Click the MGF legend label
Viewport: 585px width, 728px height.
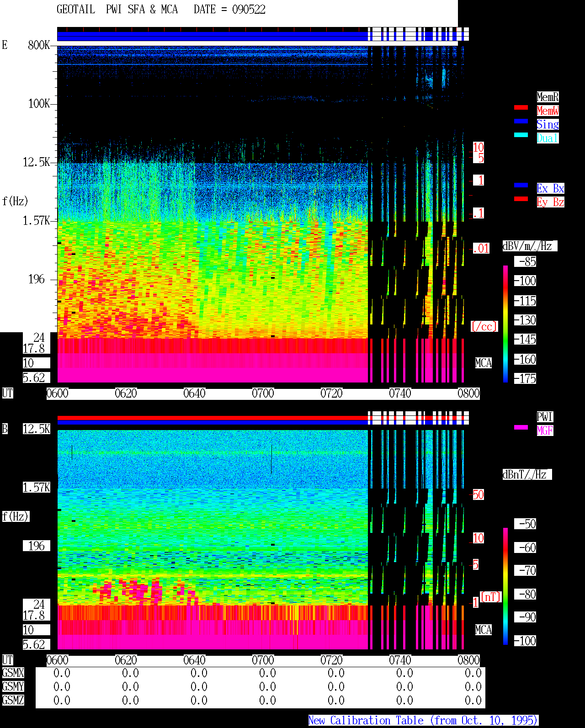click(545, 430)
